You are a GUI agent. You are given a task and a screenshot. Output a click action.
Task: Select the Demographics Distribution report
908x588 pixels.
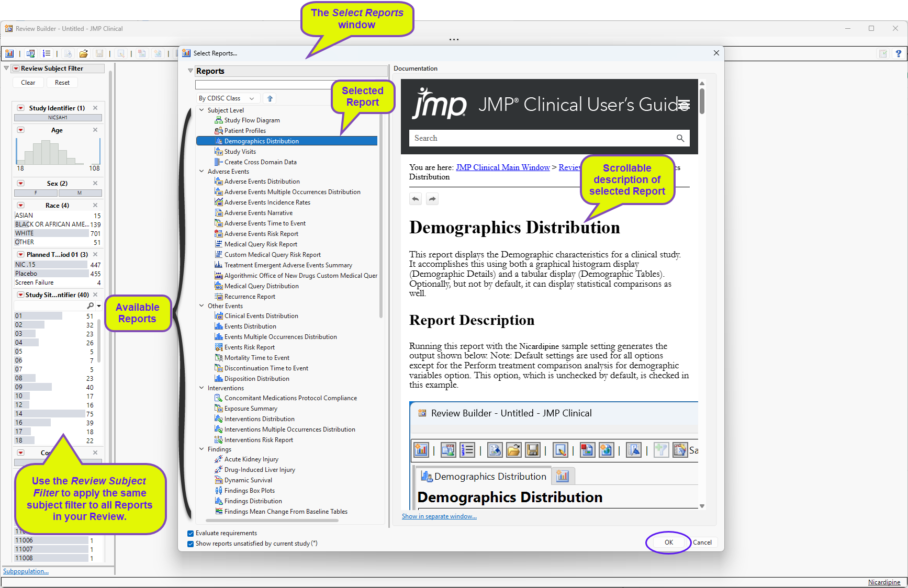tap(287, 141)
